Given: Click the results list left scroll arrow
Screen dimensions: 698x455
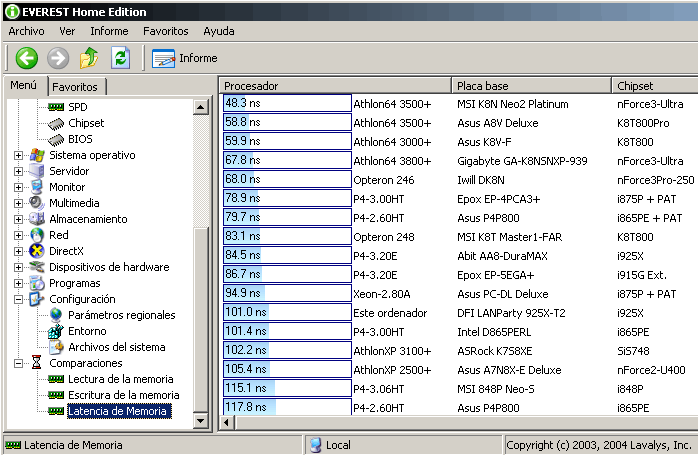Looking at the screenshot, I should [227, 422].
